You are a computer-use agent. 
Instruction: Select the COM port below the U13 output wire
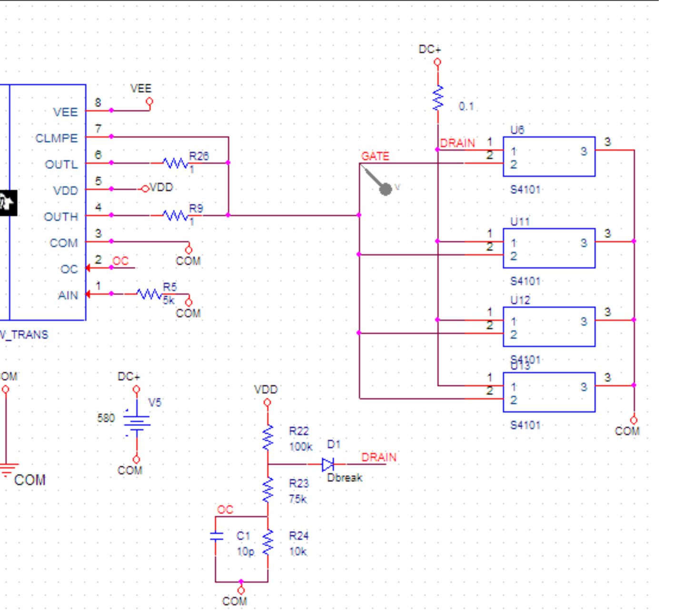(x=634, y=420)
